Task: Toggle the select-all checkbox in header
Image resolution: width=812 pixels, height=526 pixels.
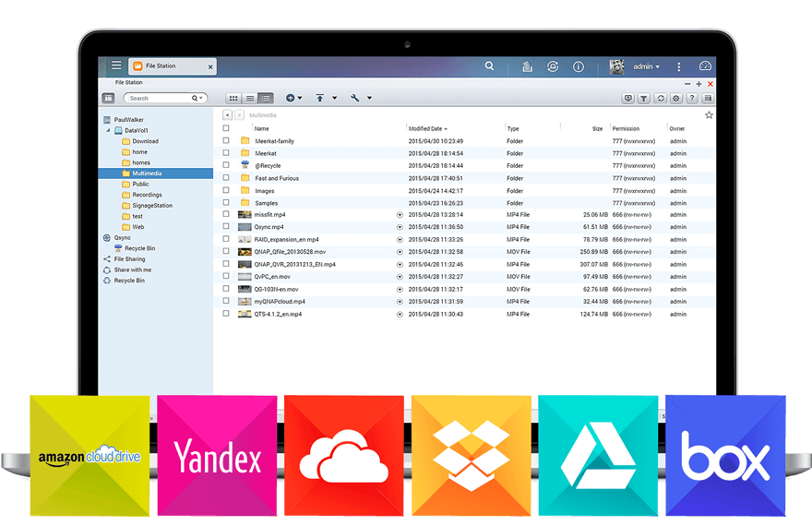Action: pyautogui.click(x=226, y=128)
